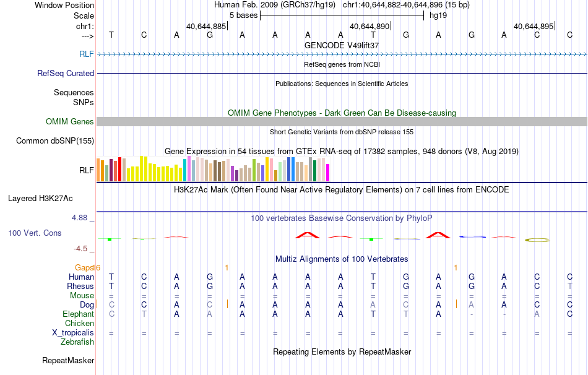The image size is (588, 375).
Task: Click the Dog species label
Action: [87, 305]
